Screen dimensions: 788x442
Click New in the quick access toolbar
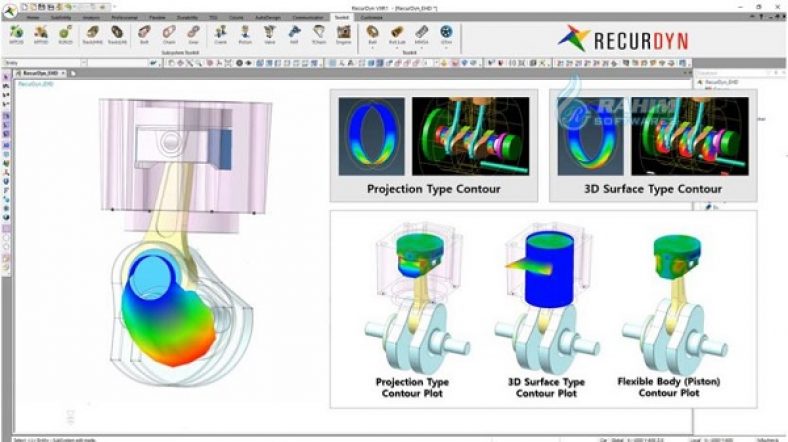click(x=24, y=8)
